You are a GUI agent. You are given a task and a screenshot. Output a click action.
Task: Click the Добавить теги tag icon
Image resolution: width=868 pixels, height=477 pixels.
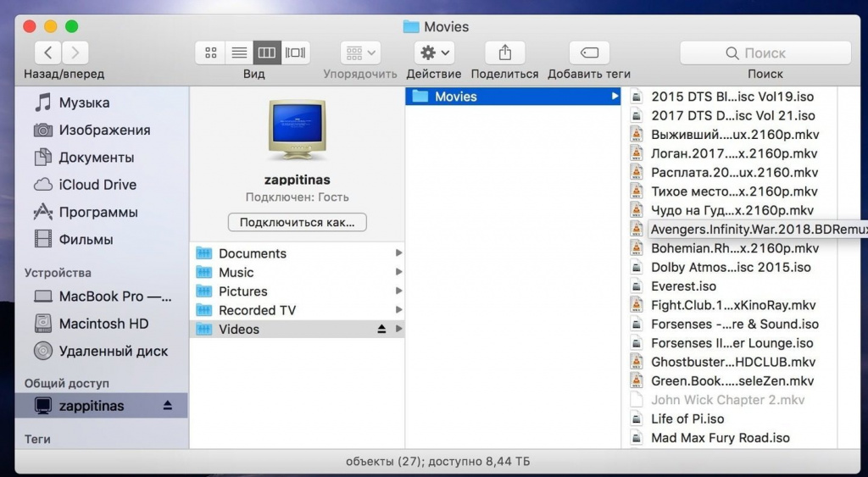[589, 53]
